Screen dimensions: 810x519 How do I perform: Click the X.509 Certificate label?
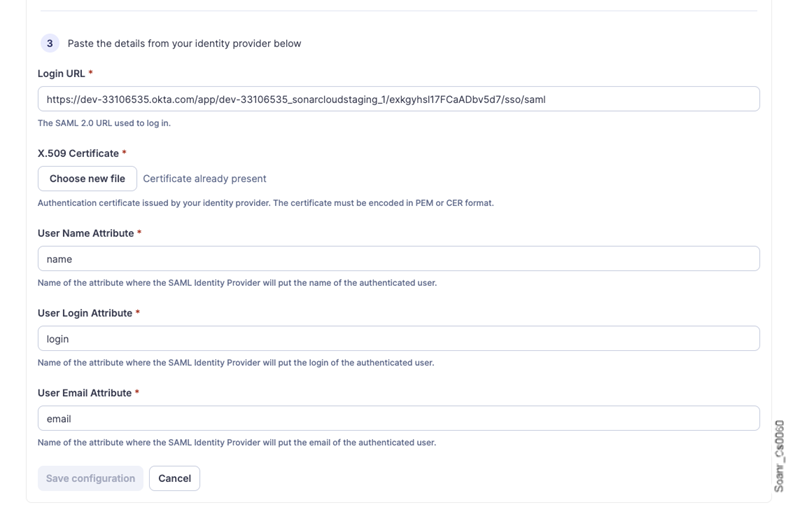78,154
